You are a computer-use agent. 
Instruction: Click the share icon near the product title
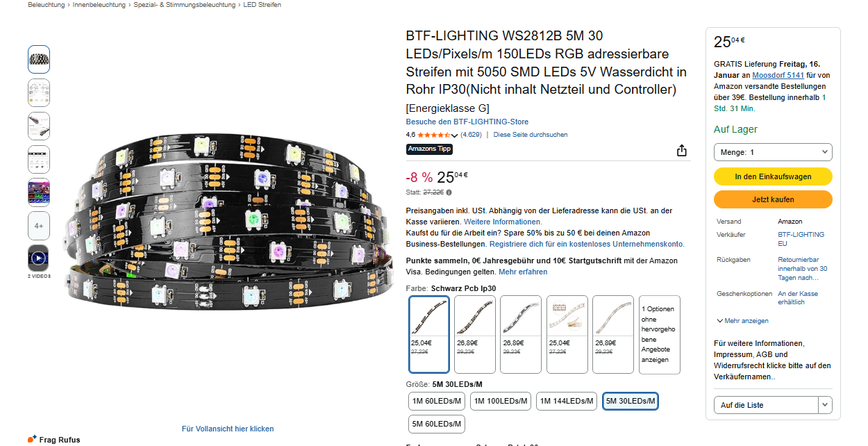click(682, 151)
